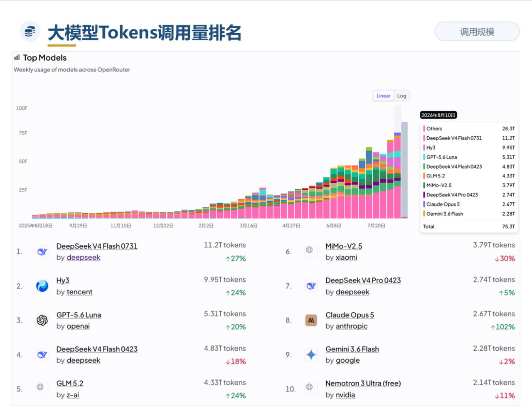The image size is (532, 408).
Task: Click the 11.2T tokens value for DeepSeek
Action: tap(225, 245)
